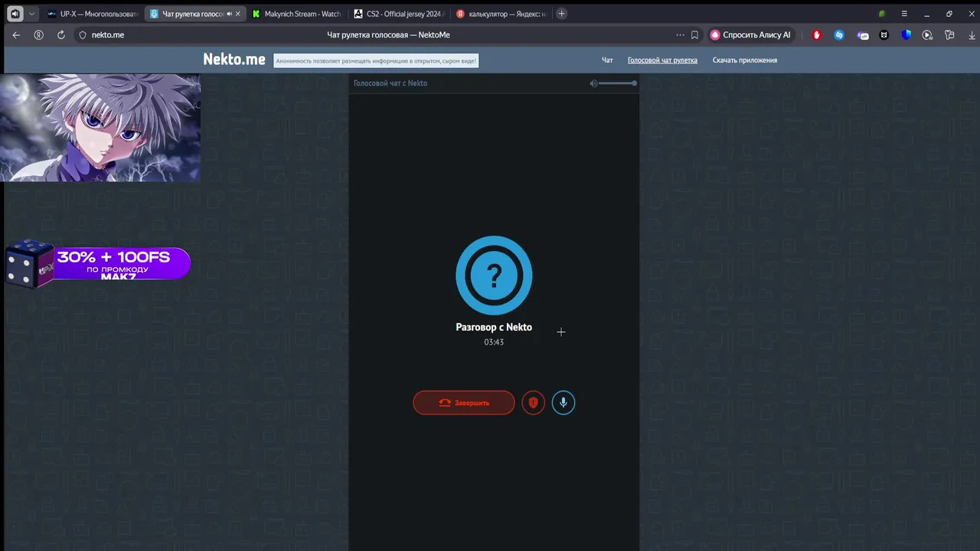Click the Разговор с Nekto title text
The width and height of the screenshot is (980, 551).
tap(494, 328)
